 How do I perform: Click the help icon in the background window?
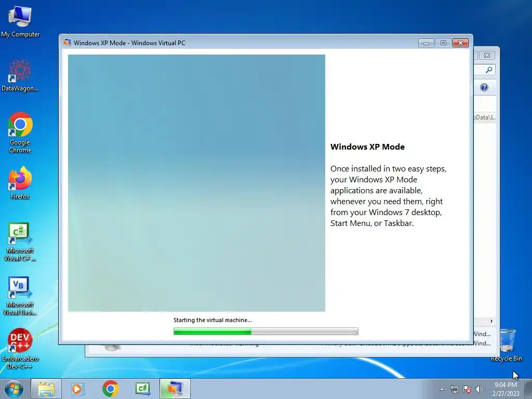point(484,87)
